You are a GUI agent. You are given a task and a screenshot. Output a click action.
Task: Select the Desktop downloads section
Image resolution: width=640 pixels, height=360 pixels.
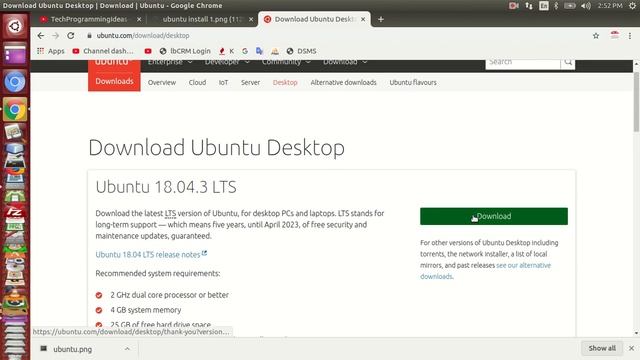coord(285,82)
